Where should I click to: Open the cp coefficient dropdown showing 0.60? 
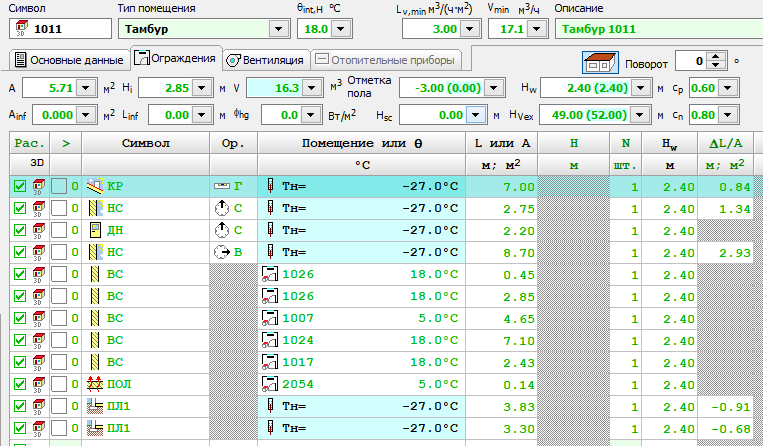727,88
